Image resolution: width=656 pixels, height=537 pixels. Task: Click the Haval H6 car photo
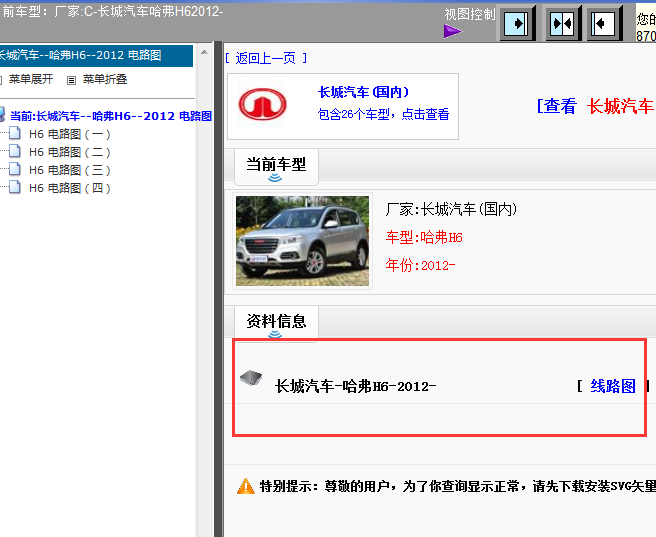click(302, 241)
